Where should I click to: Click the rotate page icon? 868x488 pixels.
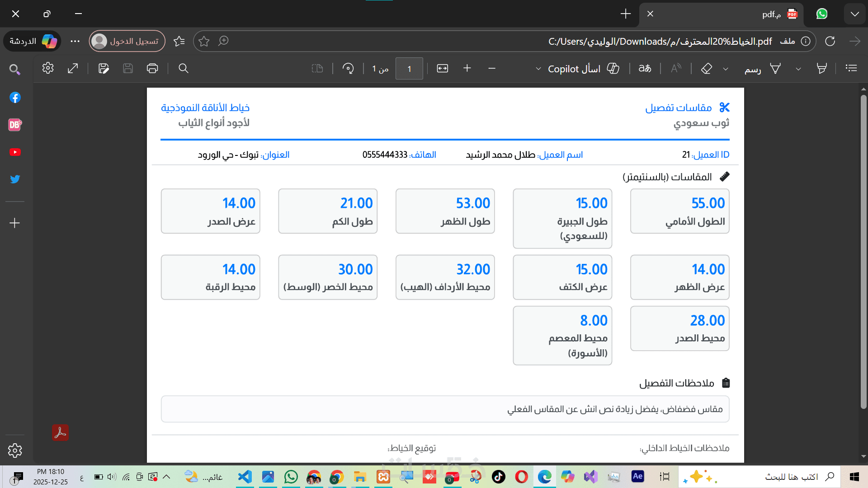pos(348,68)
